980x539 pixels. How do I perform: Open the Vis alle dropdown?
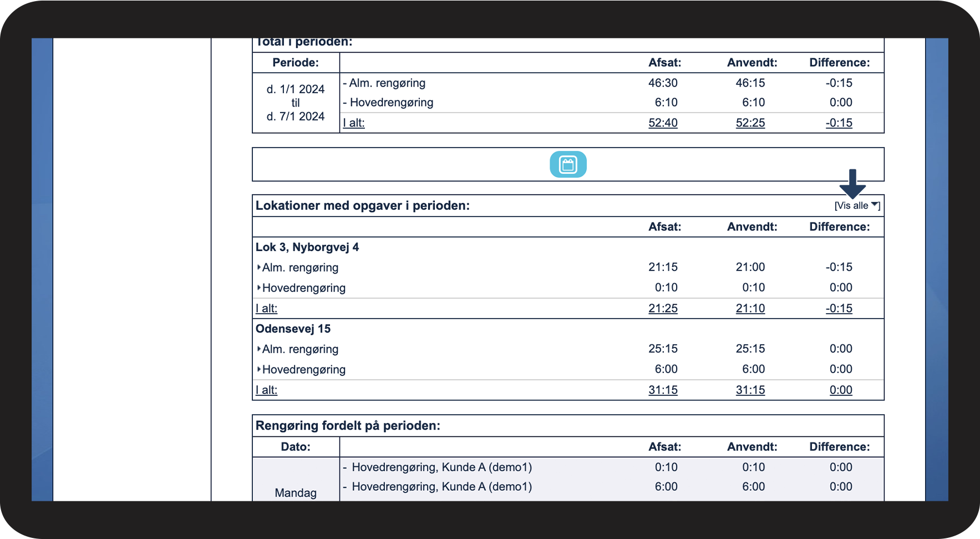coord(857,205)
